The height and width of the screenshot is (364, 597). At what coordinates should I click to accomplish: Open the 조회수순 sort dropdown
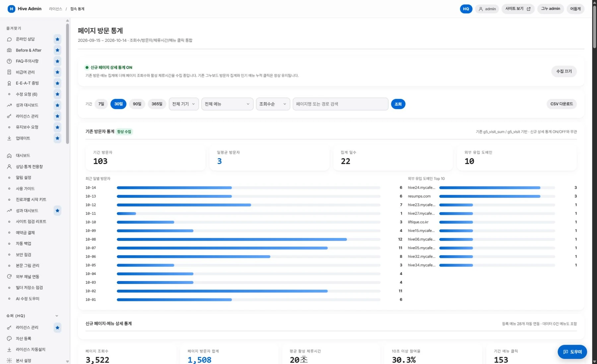pyautogui.click(x=273, y=104)
